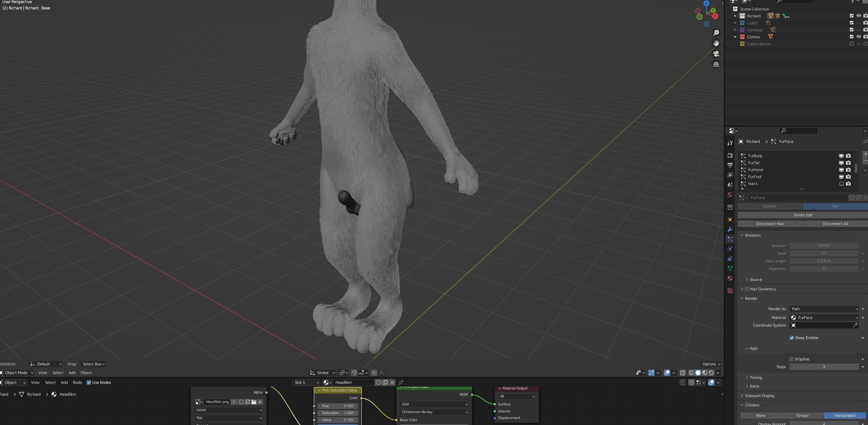868x425 pixels.
Task: Enable B-Spline checkbox
Action: pos(791,359)
